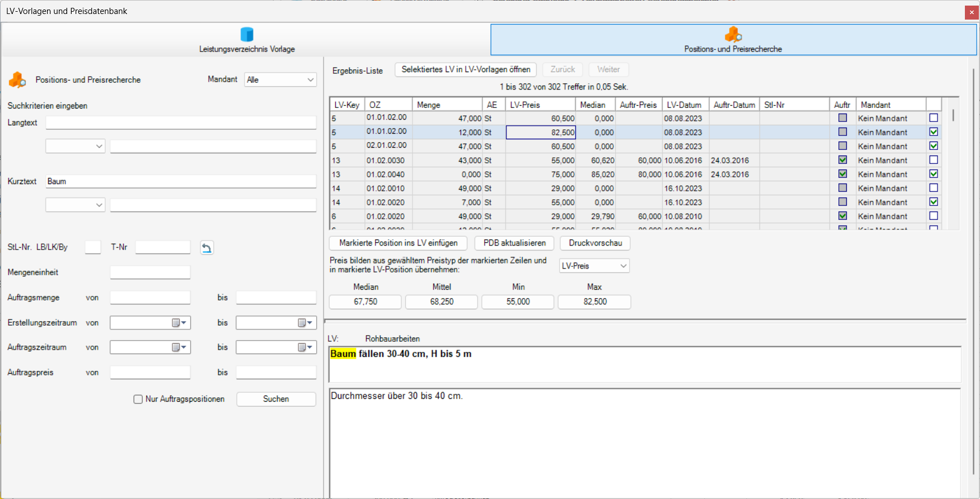Open the Erstellungszeitraum bis date picker
The height and width of the screenshot is (499, 980).
[305, 323]
